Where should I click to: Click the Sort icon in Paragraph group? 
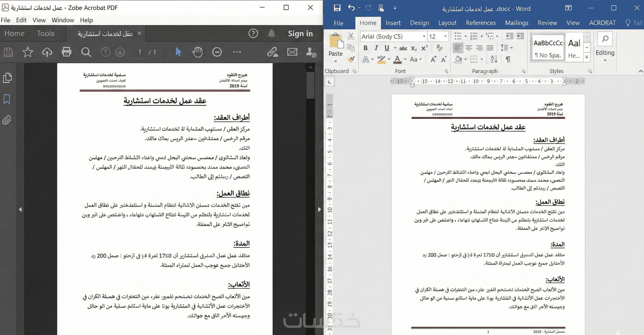tap(494, 60)
